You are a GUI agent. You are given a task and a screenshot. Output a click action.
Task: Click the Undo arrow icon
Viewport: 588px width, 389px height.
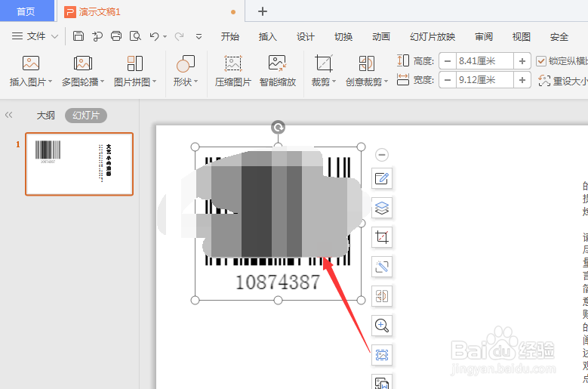tap(154, 36)
